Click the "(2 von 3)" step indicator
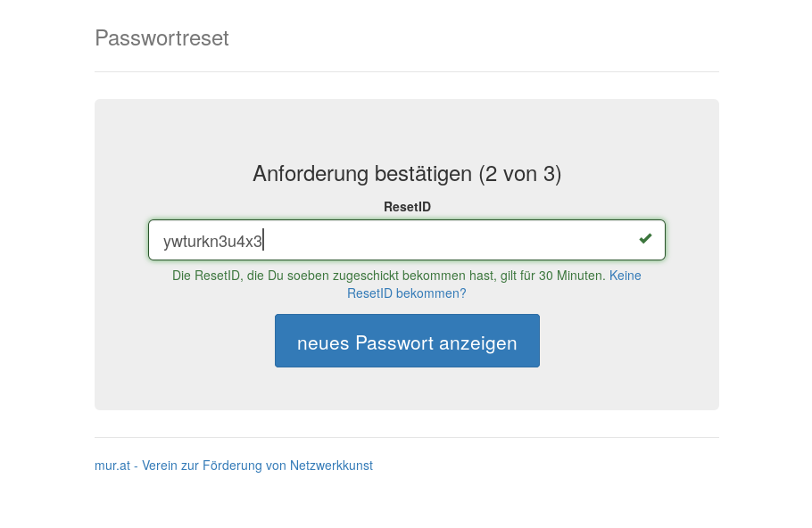Image resolution: width=812 pixels, height=528 pixels. [x=519, y=174]
